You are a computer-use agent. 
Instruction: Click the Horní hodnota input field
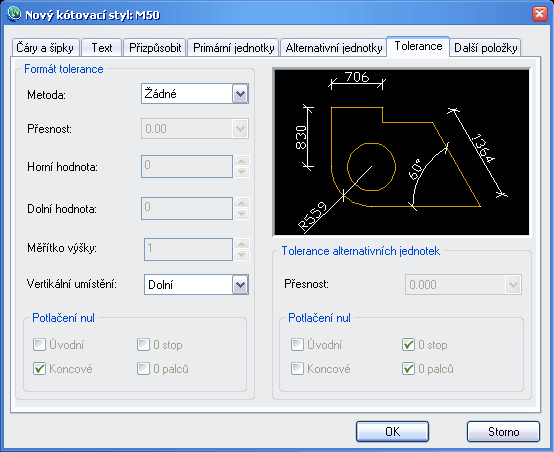[187, 166]
